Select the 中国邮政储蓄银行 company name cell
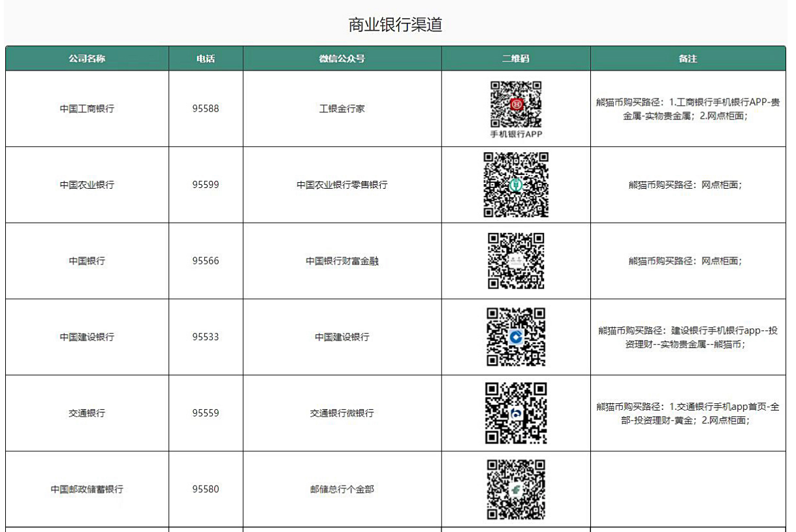The width and height of the screenshot is (796, 532). (87, 489)
